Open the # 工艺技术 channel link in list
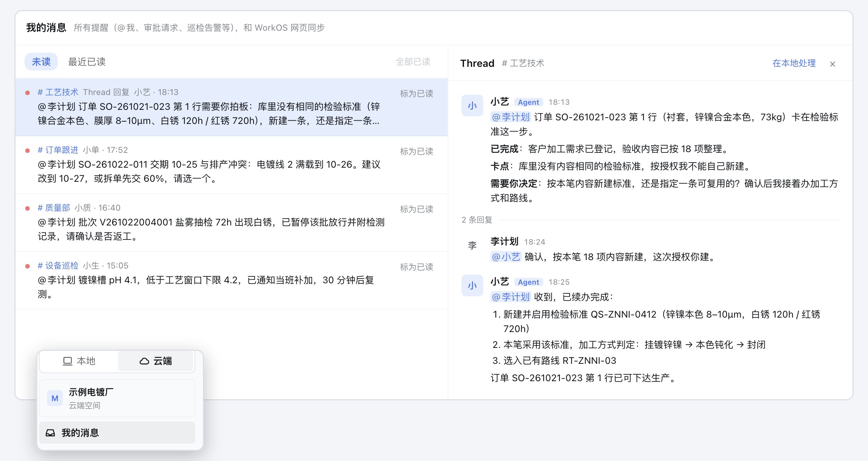 coord(58,92)
